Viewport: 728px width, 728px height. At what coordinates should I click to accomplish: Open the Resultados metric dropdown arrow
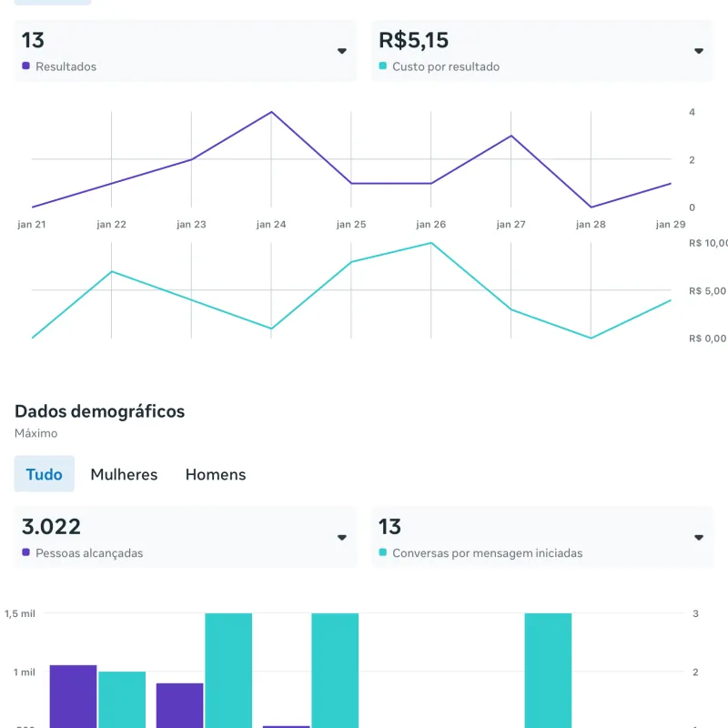342,51
